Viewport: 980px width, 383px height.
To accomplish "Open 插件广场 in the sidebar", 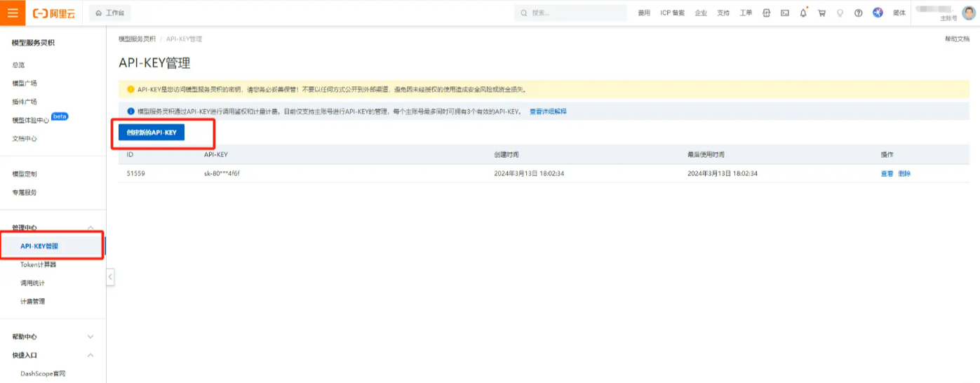I will pyautogui.click(x=25, y=101).
